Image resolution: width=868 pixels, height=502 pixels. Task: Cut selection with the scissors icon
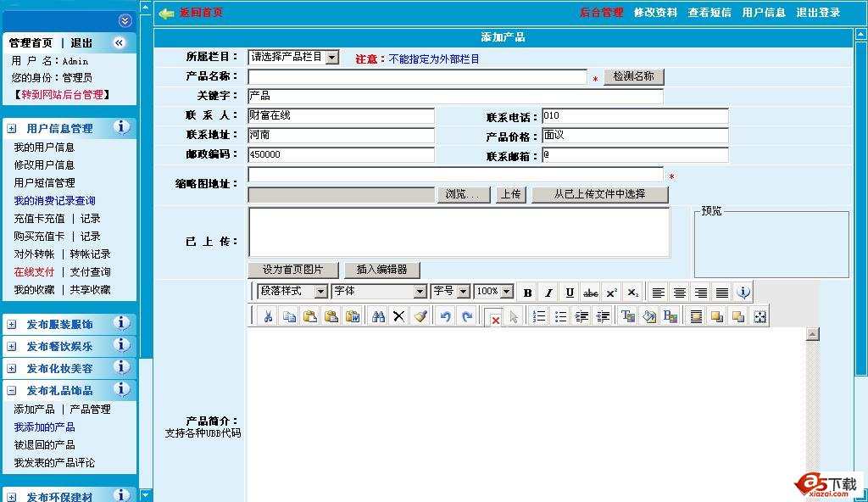tap(268, 316)
